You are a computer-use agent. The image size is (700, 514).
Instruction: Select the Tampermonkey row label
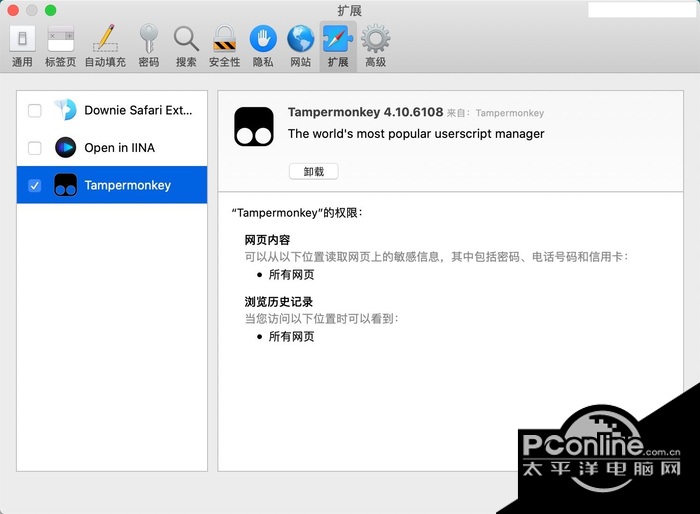pos(128,185)
